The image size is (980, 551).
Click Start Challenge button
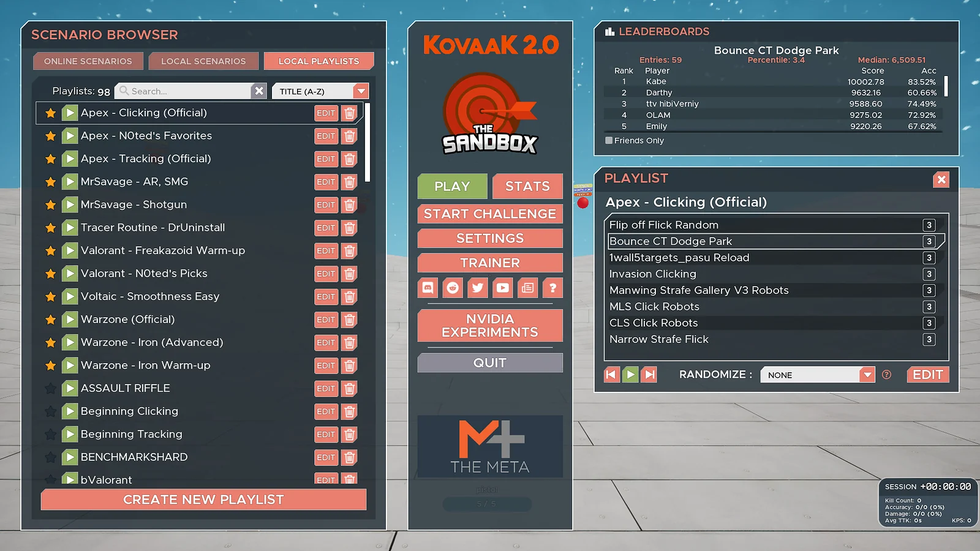click(490, 214)
